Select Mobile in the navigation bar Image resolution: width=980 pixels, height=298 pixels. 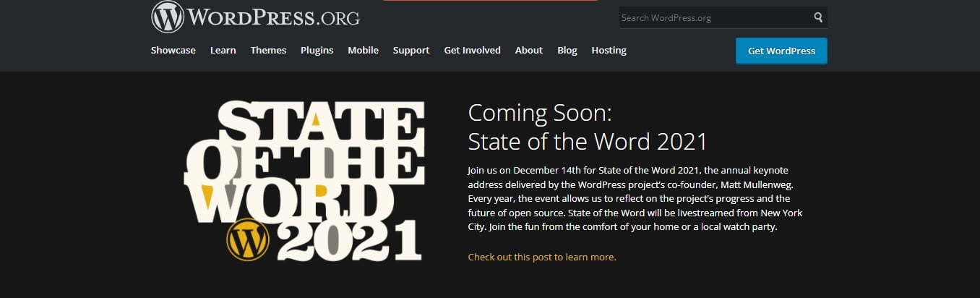tap(363, 51)
